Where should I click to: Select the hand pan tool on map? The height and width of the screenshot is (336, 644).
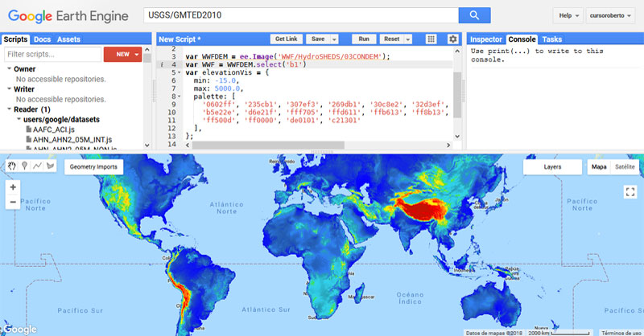(12, 166)
